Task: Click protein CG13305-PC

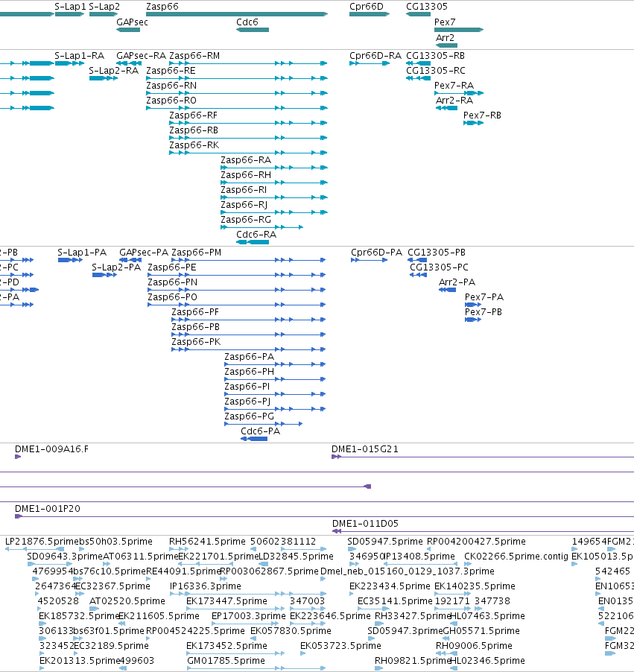Action: (x=439, y=267)
